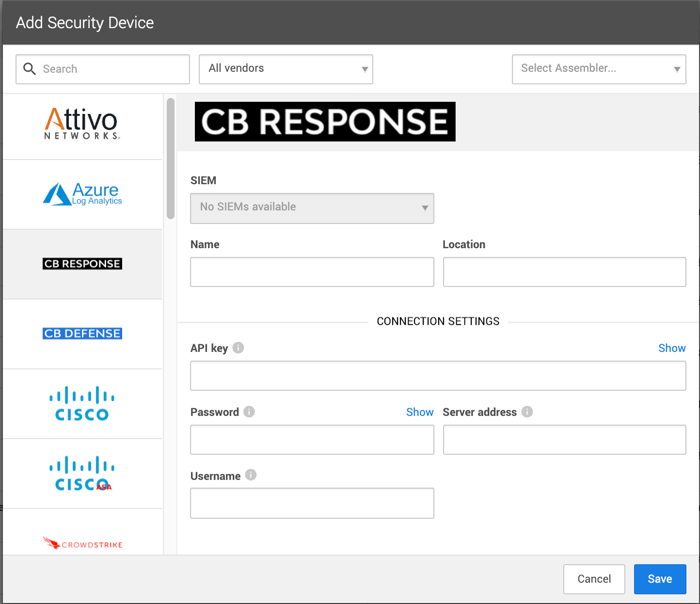Screen dimensions: 700x604
Task: Click the Password info icon
Action: point(249,412)
